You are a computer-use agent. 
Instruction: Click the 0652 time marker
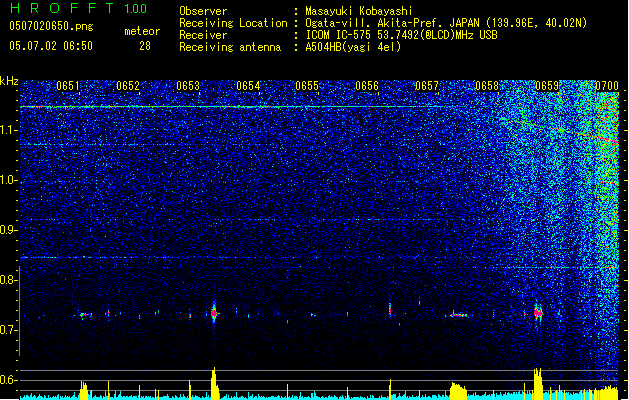[x=128, y=86]
